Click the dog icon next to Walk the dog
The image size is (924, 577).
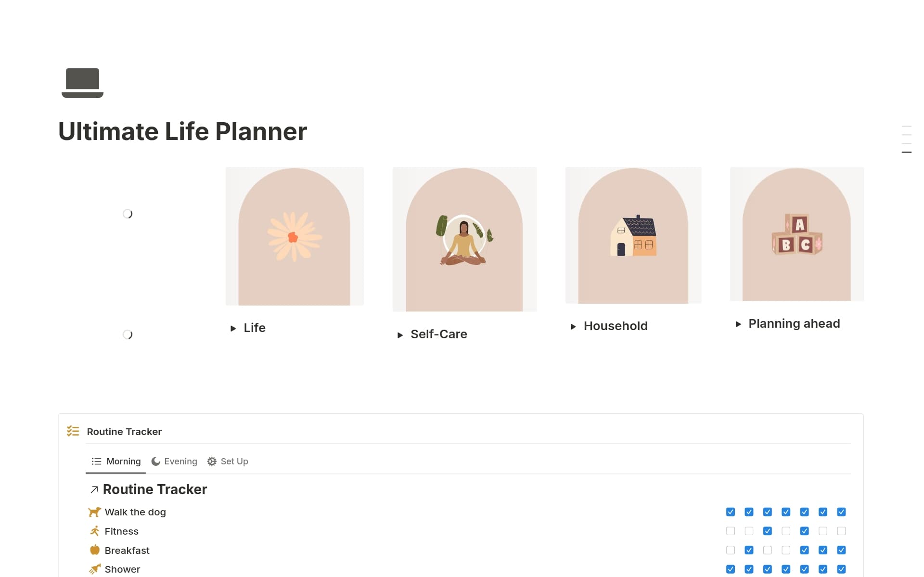coord(95,512)
